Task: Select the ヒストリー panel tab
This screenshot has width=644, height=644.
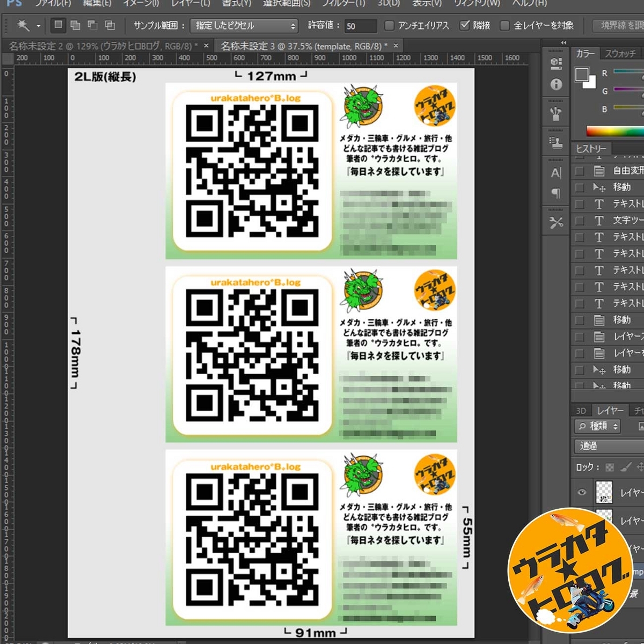Action: click(591, 149)
